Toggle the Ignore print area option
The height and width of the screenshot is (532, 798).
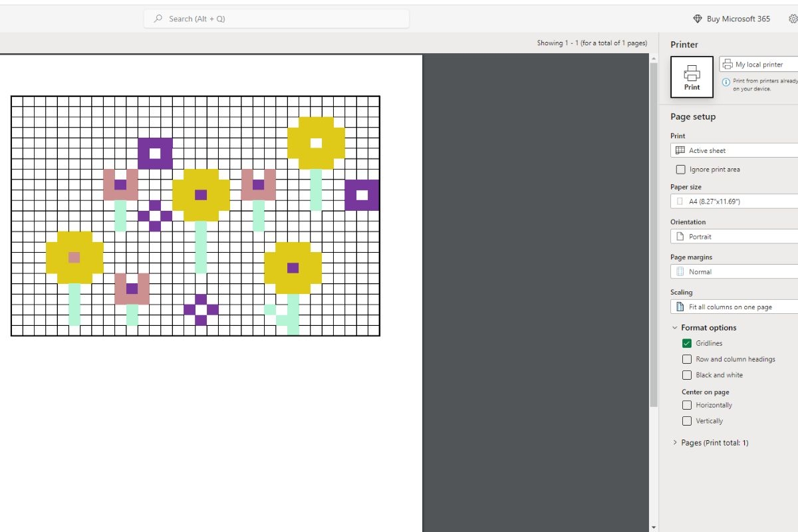(x=680, y=169)
